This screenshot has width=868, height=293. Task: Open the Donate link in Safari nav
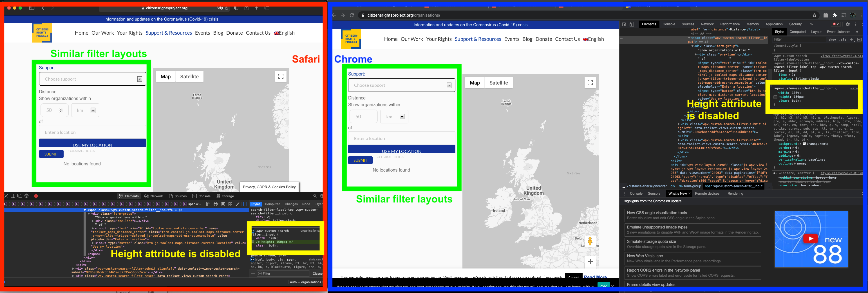(234, 33)
